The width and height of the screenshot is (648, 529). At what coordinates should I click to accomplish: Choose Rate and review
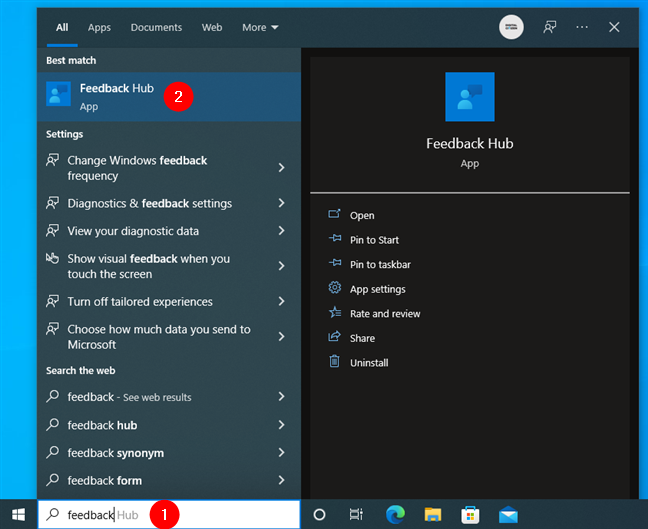385,314
